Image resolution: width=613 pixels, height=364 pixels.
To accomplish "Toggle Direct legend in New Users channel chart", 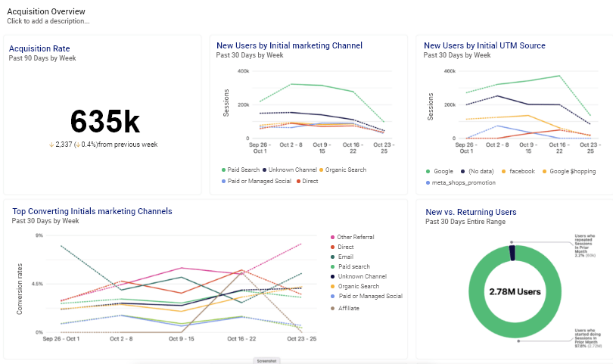I will (x=307, y=181).
